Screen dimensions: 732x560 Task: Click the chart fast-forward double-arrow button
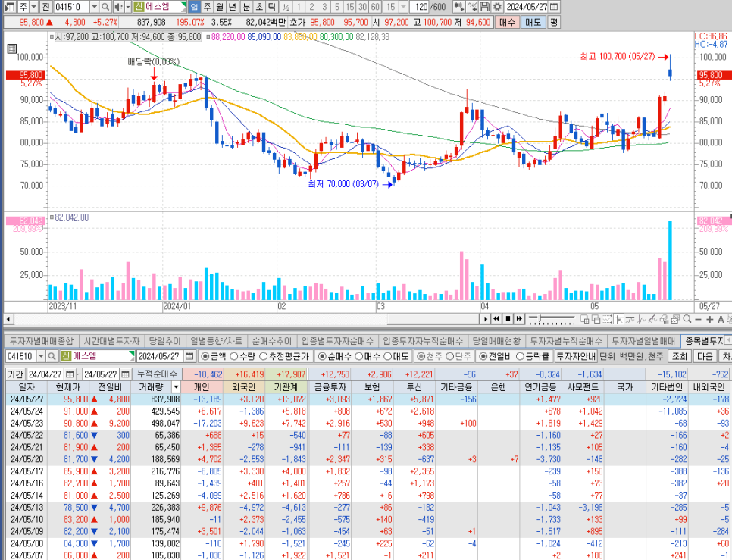point(519,319)
